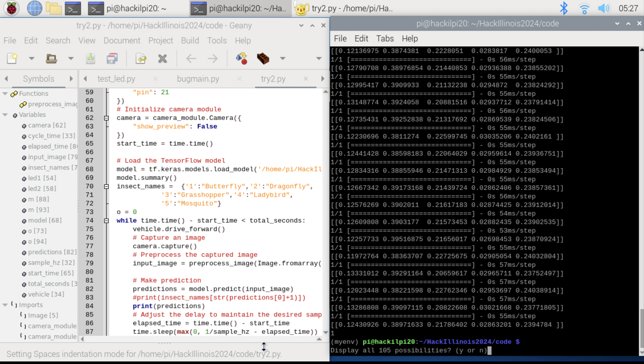Screen dimensions: 644x364
Task: Click the compile icon with shapes
Action: pyautogui.click(x=241, y=59)
